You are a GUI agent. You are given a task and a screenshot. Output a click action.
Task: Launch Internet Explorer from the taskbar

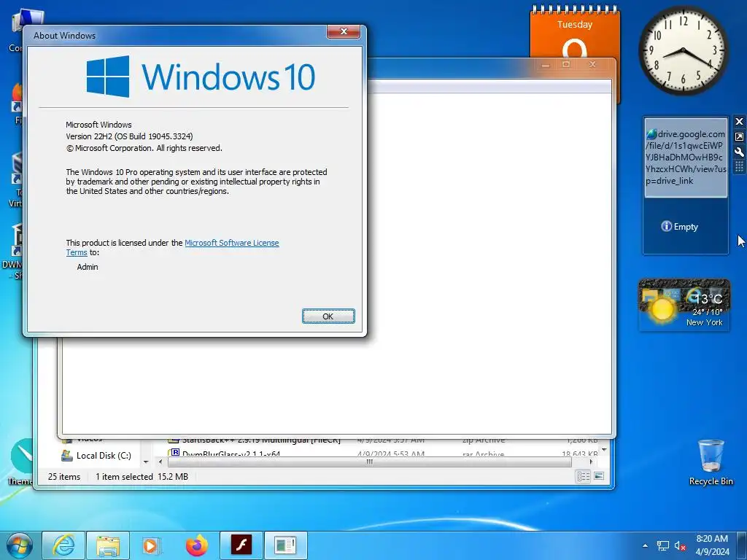(x=63, y=545)
